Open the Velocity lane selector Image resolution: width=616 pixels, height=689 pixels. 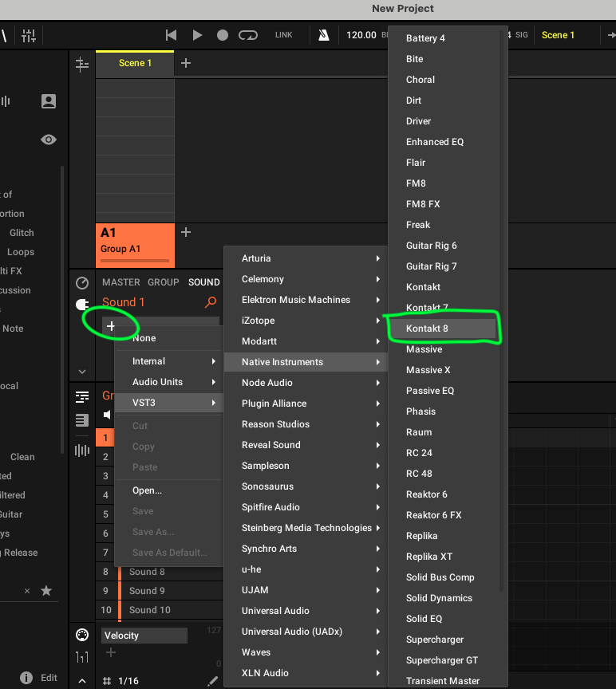click(144, 636)
